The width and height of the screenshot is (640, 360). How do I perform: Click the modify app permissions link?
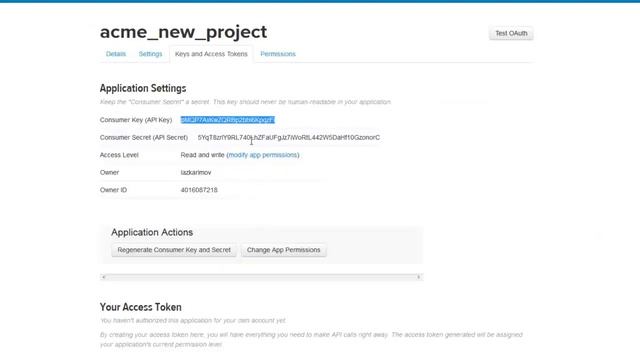click(263, 155)
